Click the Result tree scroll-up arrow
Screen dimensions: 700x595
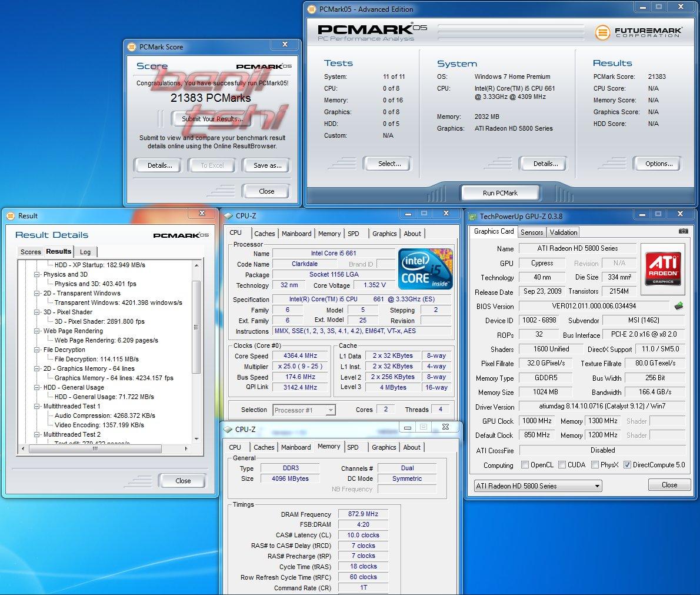196,265
